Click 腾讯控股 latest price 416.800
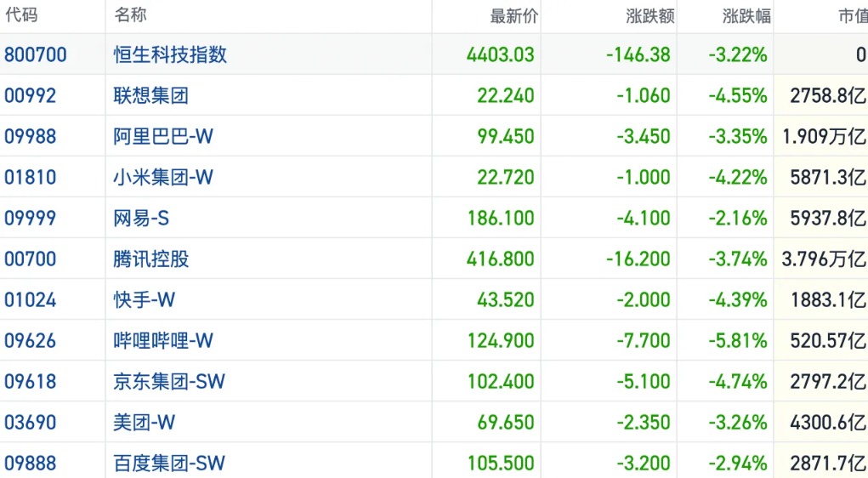 [501, 259]
